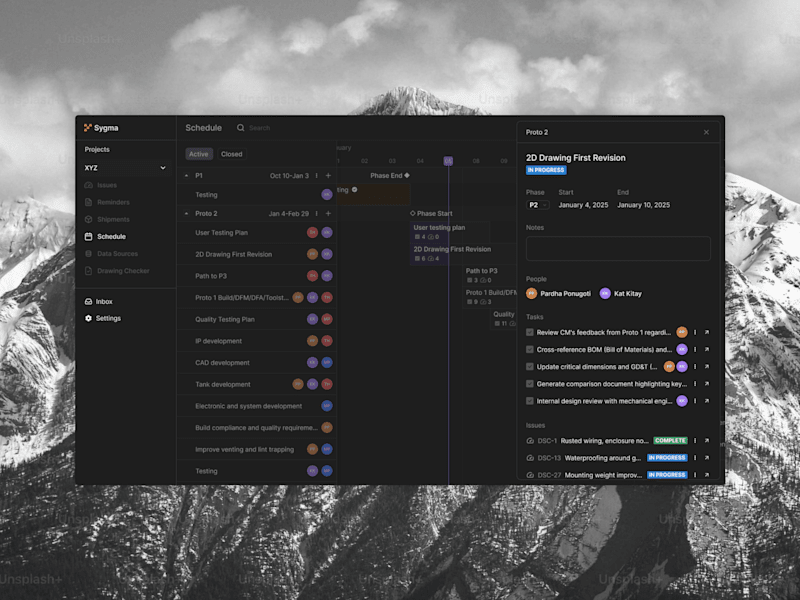Click the Schedule calendar icon in sidebar

pos(88,237)
